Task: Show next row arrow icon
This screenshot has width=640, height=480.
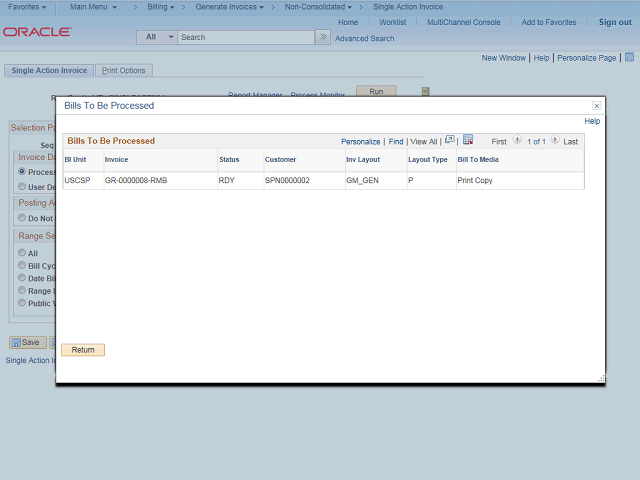Action: pos(555,140)
